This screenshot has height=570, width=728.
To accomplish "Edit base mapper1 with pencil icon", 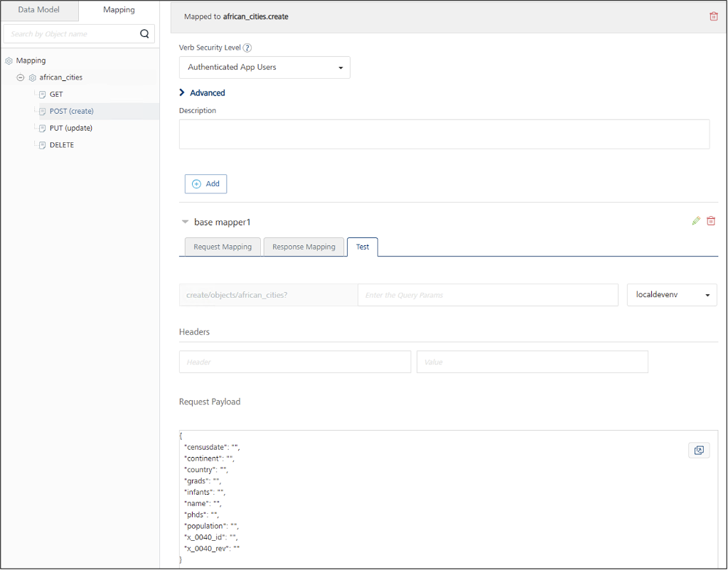I will 696,221.
